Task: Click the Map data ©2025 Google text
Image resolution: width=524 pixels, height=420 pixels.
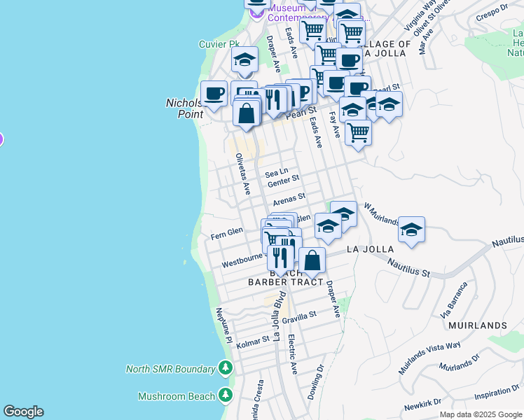Action: point(481,415)
